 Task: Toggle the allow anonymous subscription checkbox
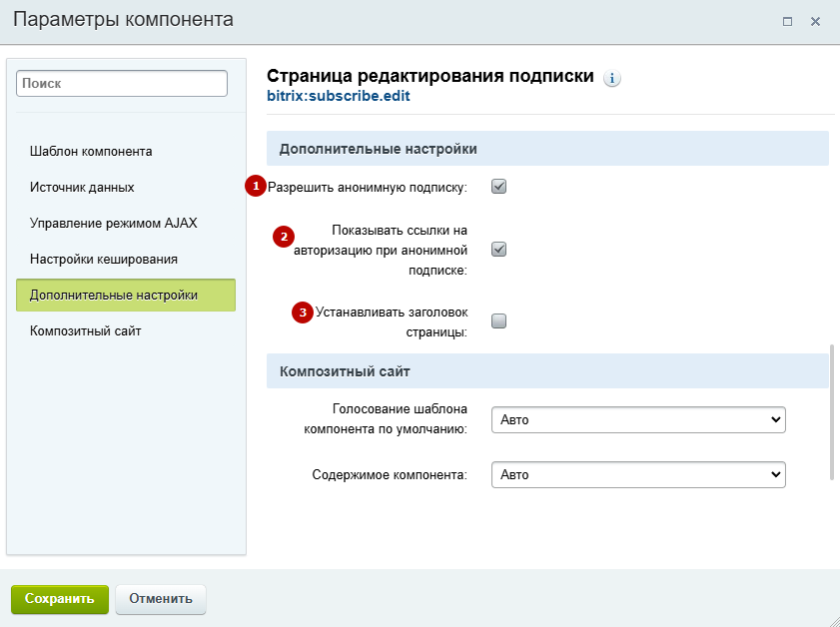498,187
